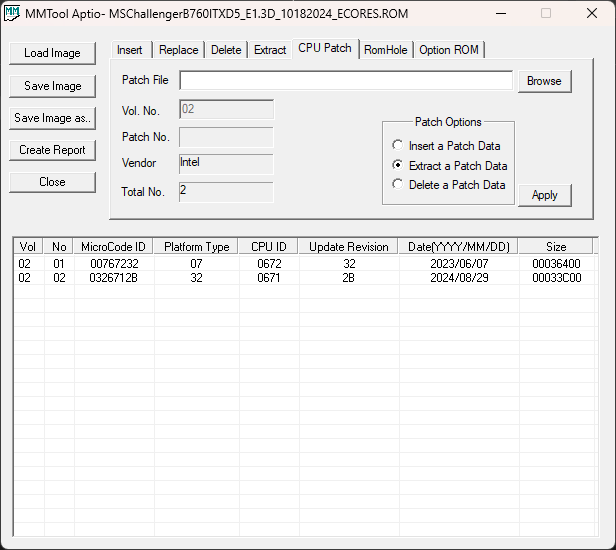Viewport: 616px width, 550px height.
Task: Click the Vendor field showing Intel
Action: (x=226, y=164)
